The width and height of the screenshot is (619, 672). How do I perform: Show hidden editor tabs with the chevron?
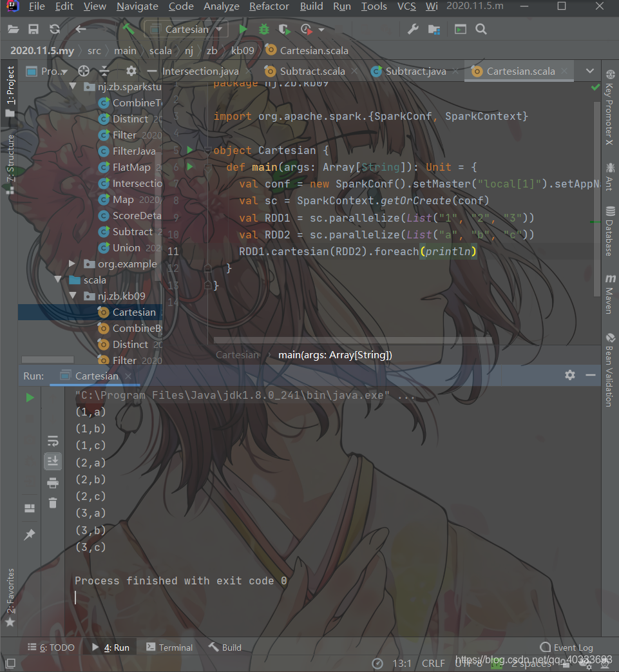590,71
